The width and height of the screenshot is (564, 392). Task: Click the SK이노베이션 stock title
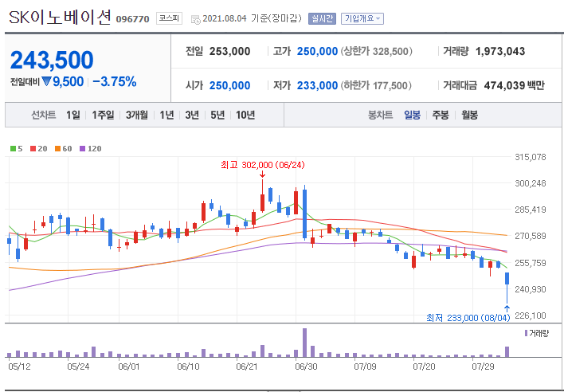[60, 18]
